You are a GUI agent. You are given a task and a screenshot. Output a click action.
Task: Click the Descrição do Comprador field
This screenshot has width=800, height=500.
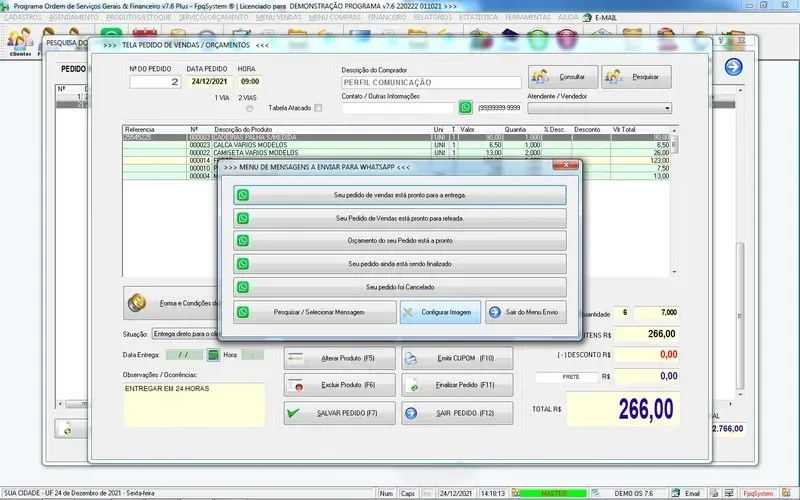tap(431, 82)
